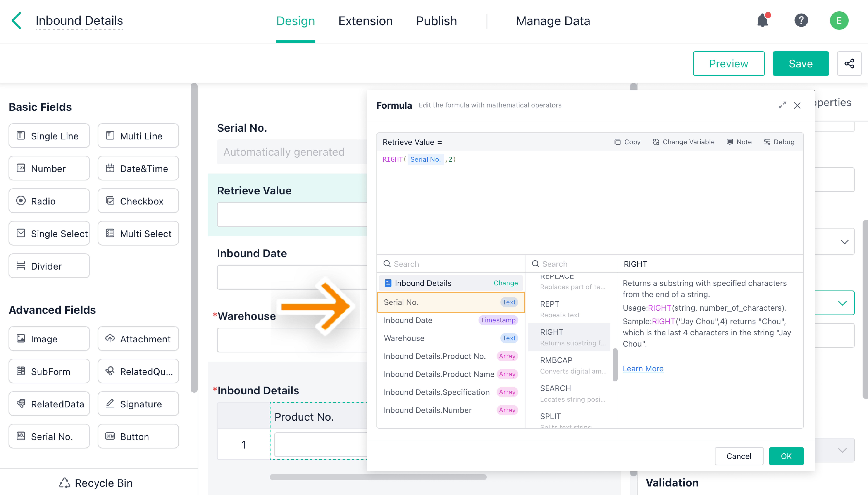
Task: Select the Warehouse Text variable
Action: coord(451,338)
